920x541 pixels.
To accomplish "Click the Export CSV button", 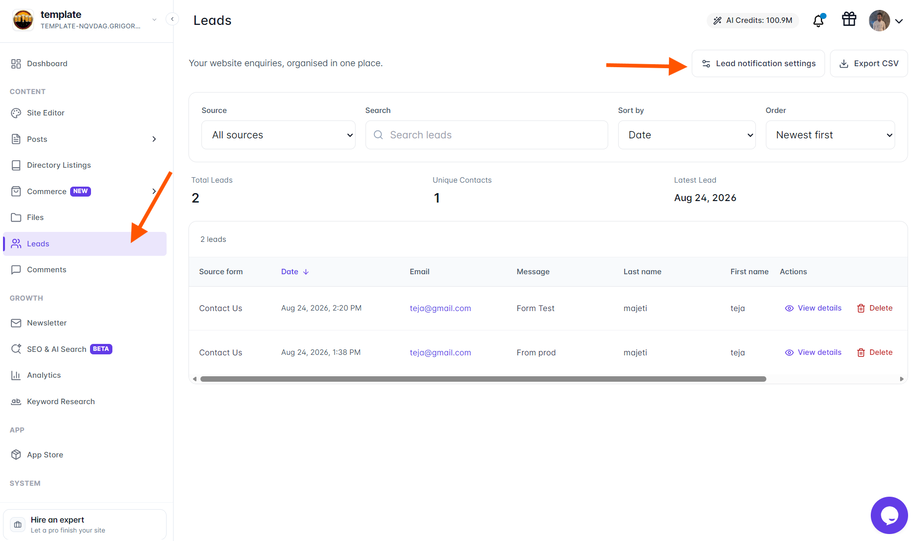I will click(869, 63).
